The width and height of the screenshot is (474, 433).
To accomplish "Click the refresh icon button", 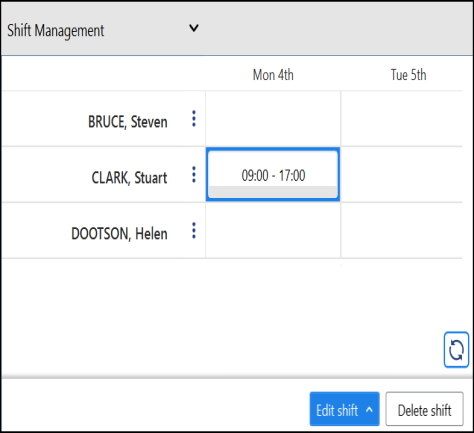I will tap(456, 350).
